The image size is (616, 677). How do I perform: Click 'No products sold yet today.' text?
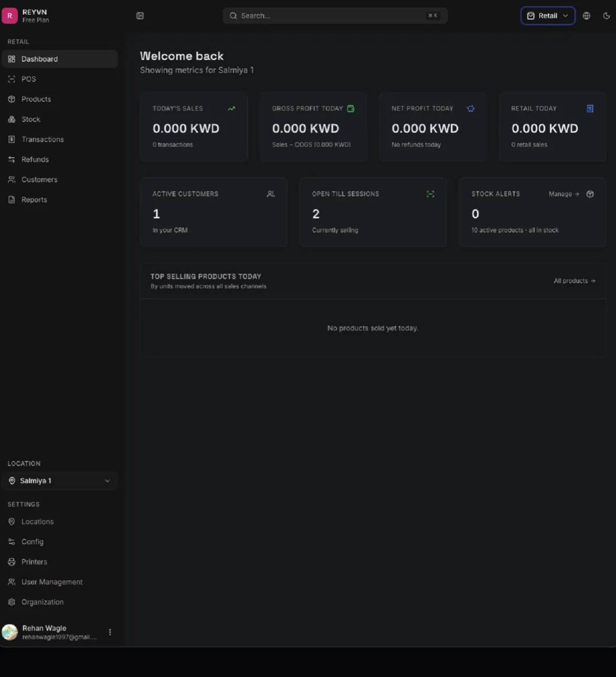(373, 329)
